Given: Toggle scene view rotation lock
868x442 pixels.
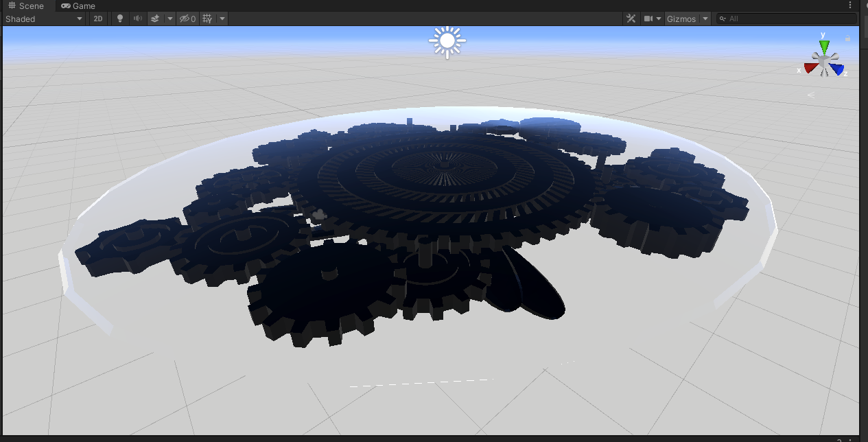Looking at the screenshot, I should point(848,38).
